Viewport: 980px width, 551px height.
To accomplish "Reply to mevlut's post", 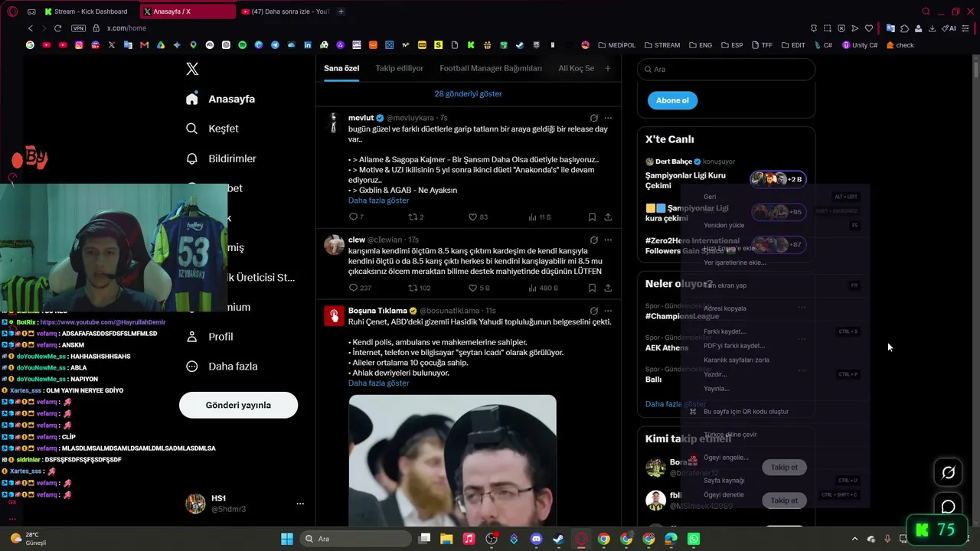I will click(353, 217).
